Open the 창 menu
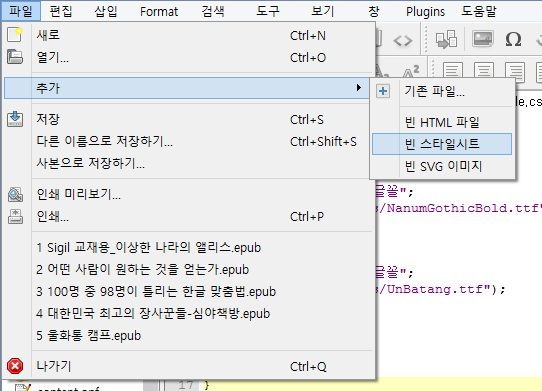 click(374, 11)
